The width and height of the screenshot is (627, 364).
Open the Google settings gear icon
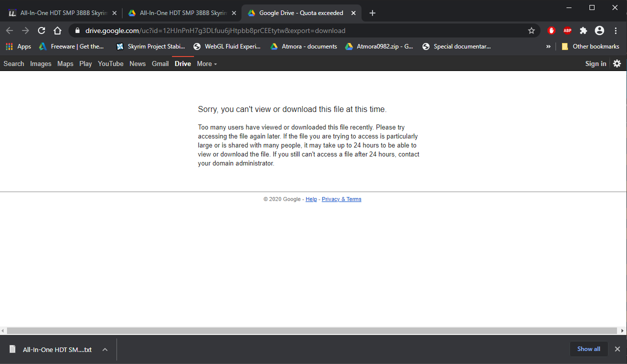[617, 63]
